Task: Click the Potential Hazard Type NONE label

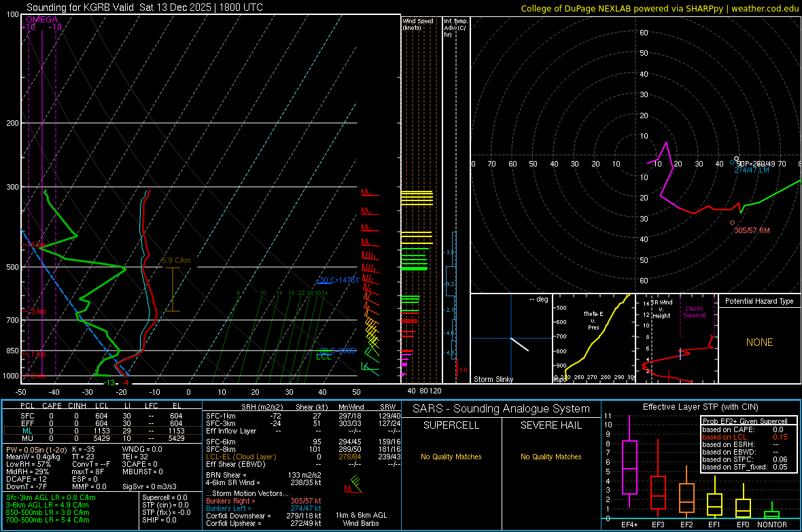Action: (x=759, y=342)
